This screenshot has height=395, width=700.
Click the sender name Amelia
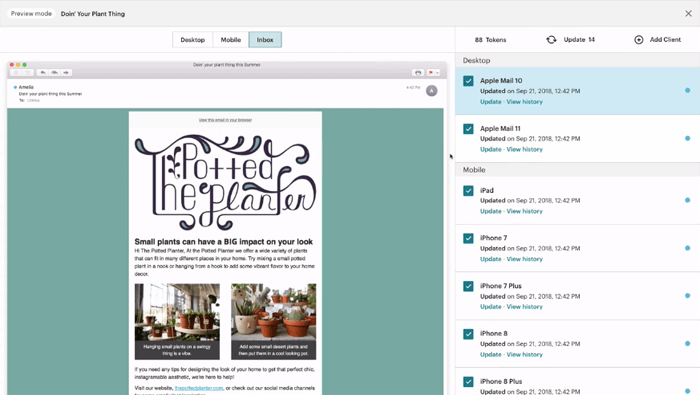[x=26, y=87]
